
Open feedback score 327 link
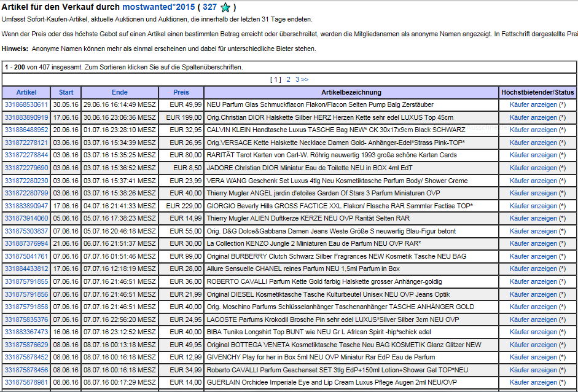coord(209,7)
